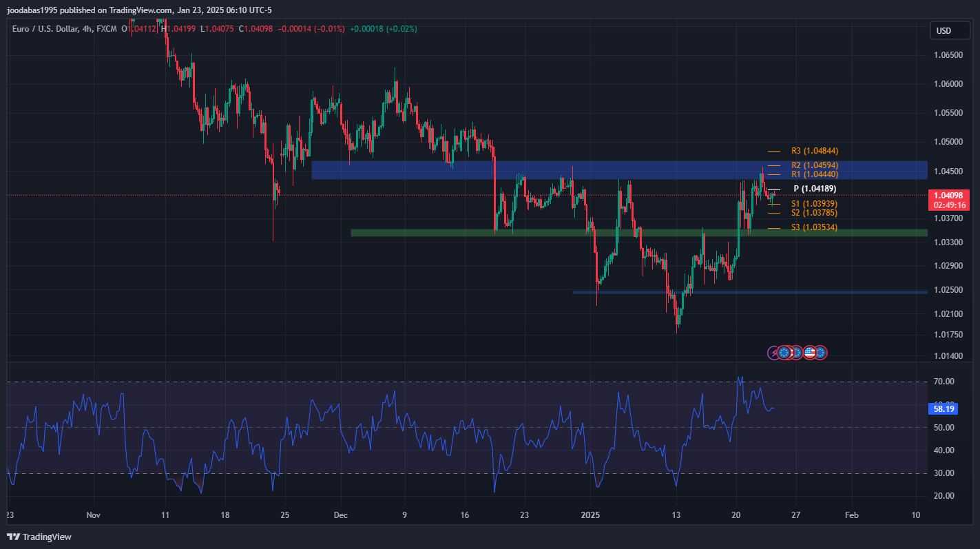Click the P (1.04189) pivot point label
The height and width of the screenshot is (549, 980).
(x=814, y=189)
